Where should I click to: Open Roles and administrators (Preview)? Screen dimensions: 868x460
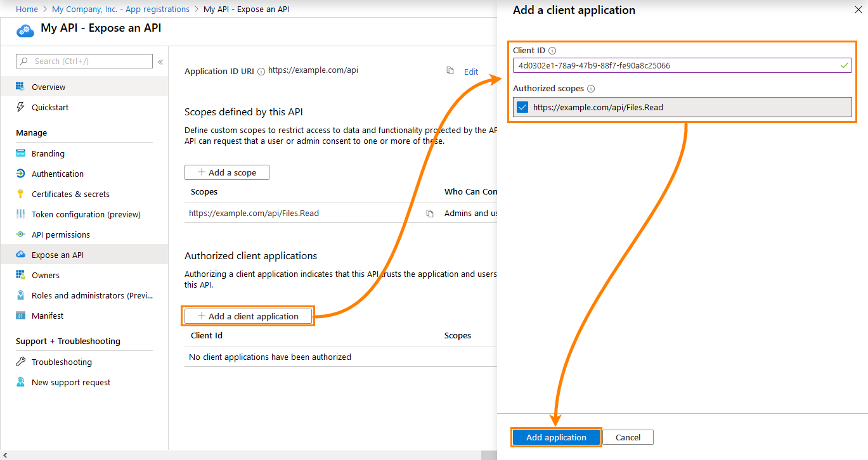(82, 295)
